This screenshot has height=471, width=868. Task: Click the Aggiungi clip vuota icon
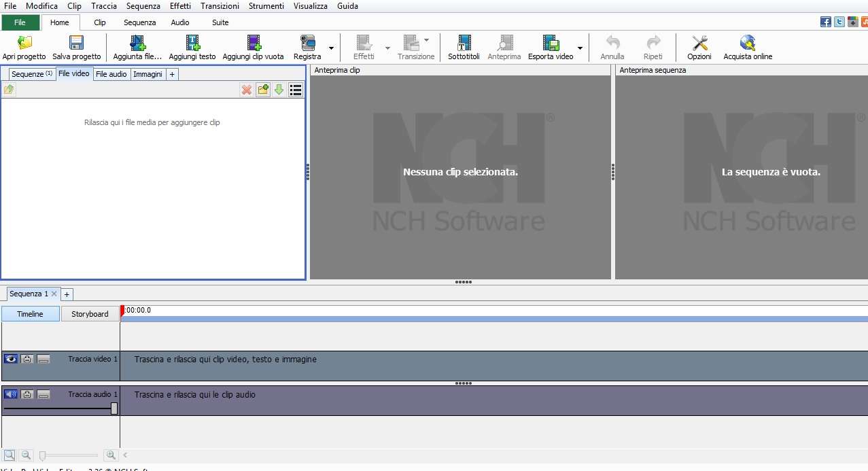[x=254, y=43]
